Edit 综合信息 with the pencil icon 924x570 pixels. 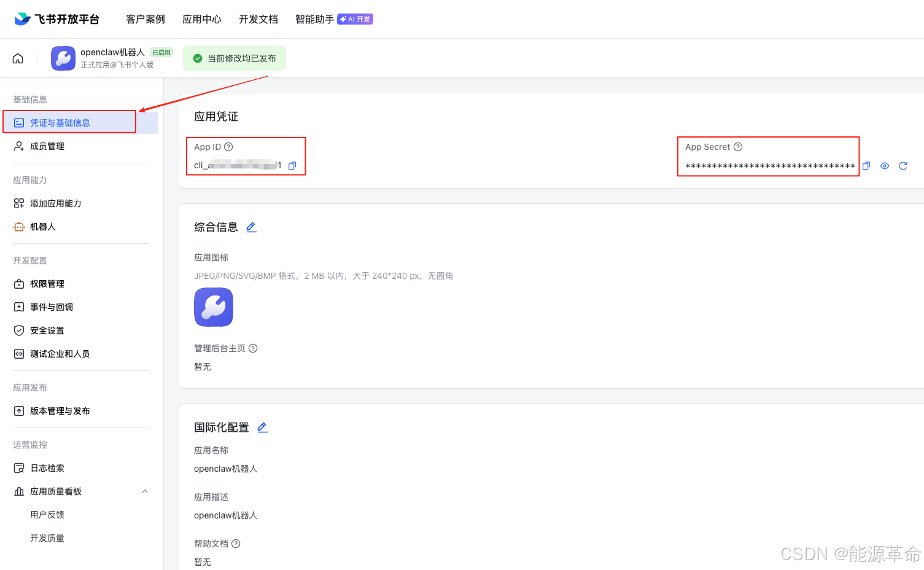(x=251, y=227)
